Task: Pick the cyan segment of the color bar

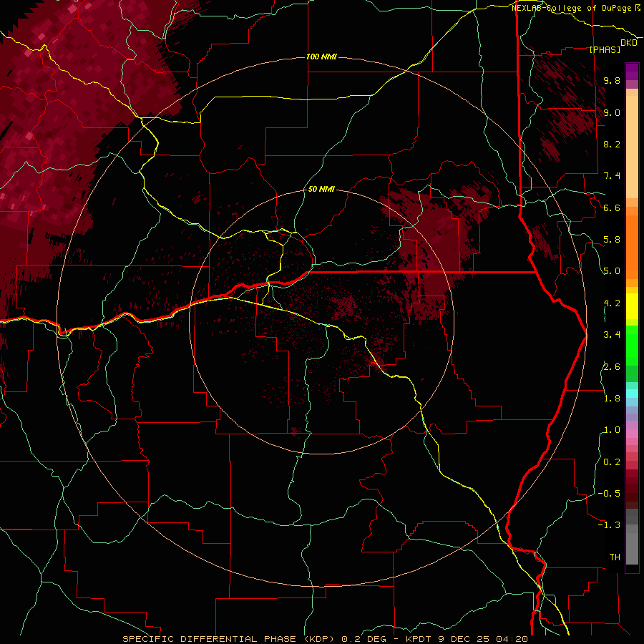Action: [x=632, y=394]
